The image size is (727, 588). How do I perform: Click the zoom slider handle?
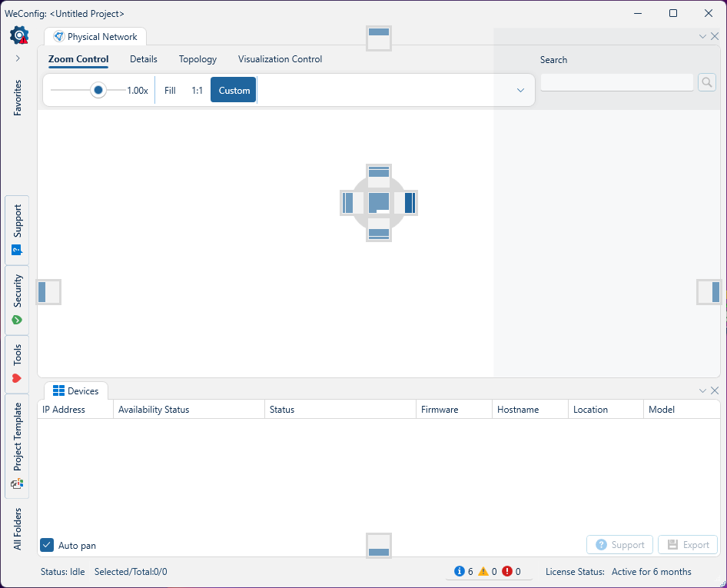click(98, 90)
